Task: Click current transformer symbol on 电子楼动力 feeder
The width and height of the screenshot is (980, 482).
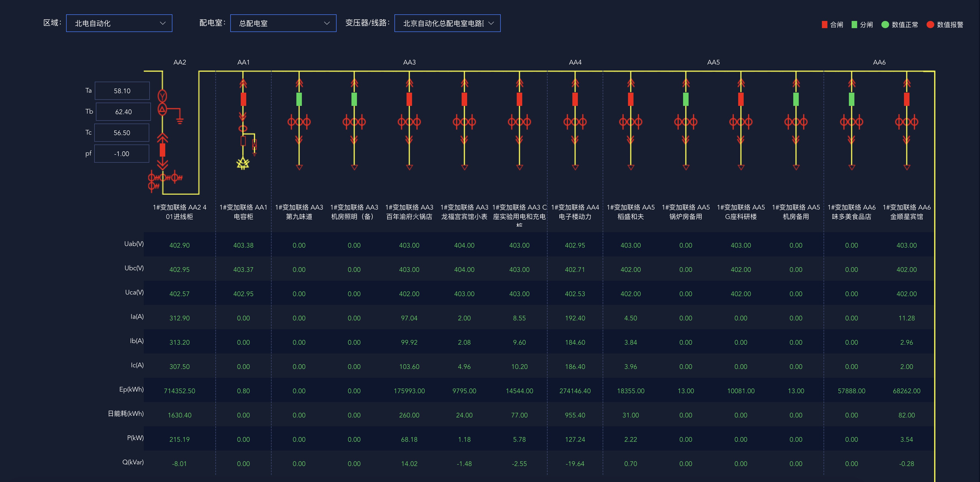Action: (575, 122)
